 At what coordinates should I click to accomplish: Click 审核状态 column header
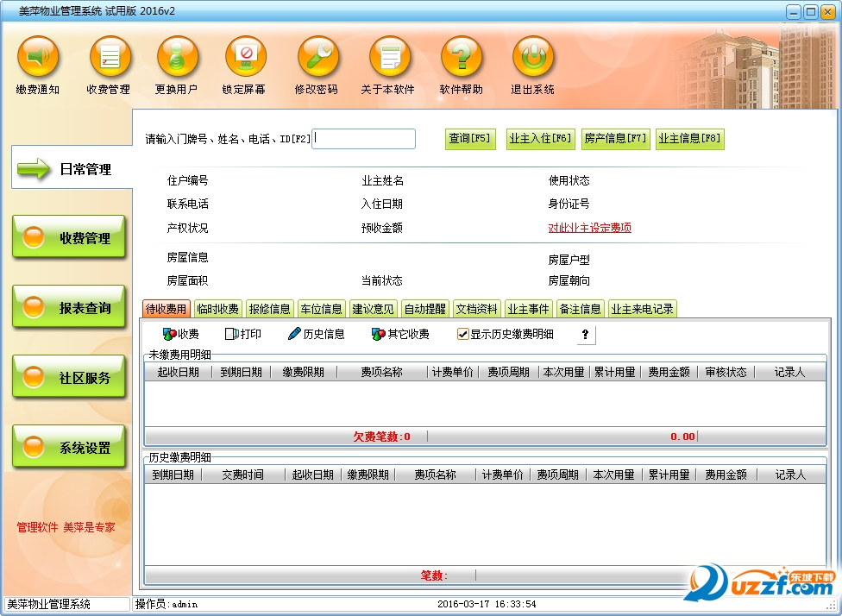tap(726, 372)
